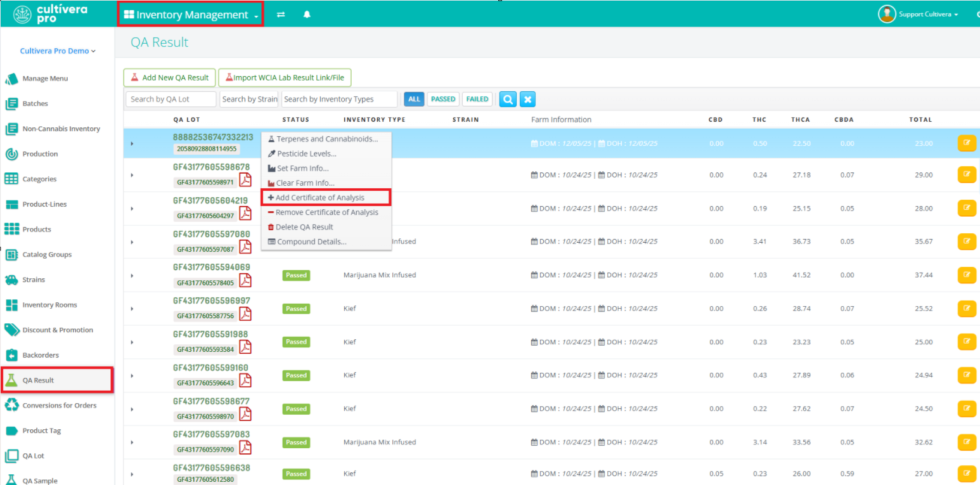The height and width of the screenshot is (485, 980).
Task: Clear search filters with the X button
Action: point(528,99)
